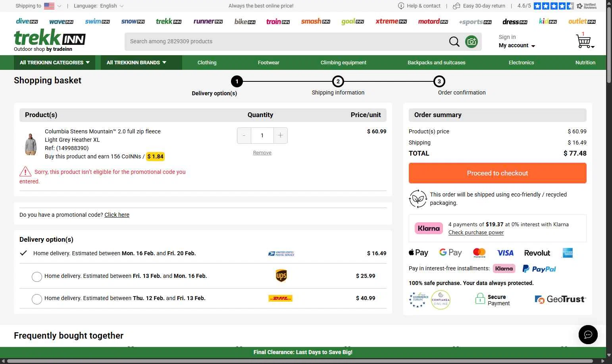Click the trekkinn main logo
Viewport: 612px width, 364px height.
(x=50, y=38)
